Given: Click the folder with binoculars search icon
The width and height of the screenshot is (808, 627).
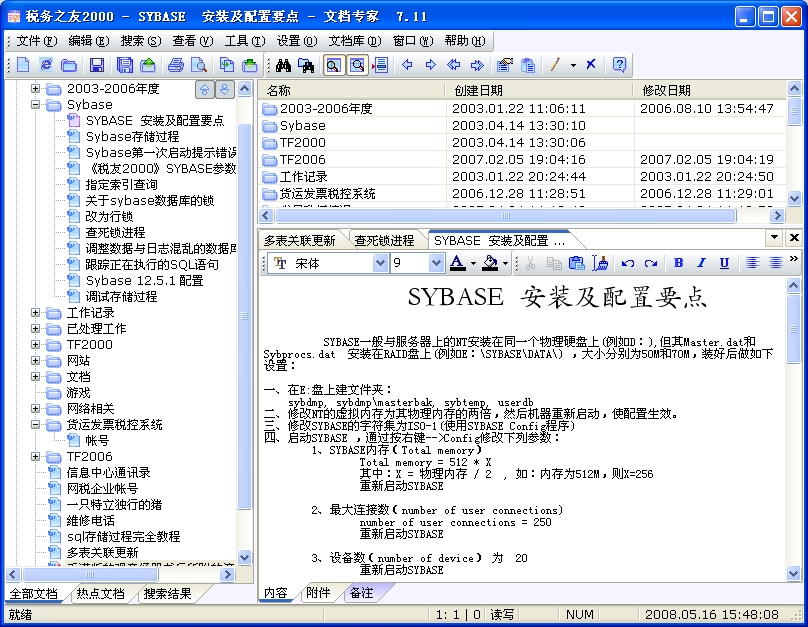Looking at the screenshot, I should [x=306, y=65].
